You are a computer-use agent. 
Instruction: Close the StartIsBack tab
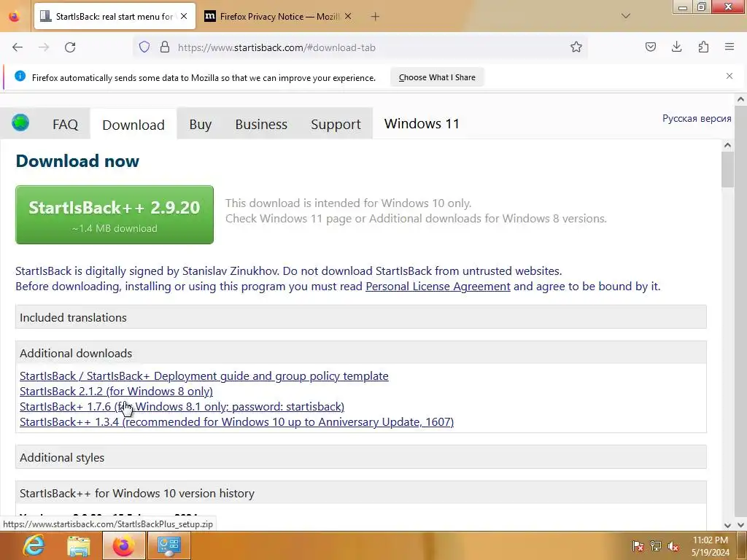(184, 16)
